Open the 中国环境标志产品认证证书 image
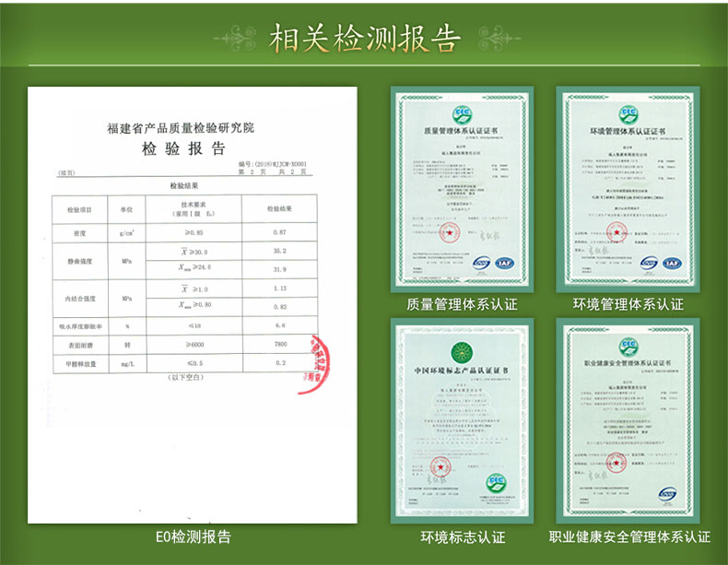The width and height of the screenshot is (728, 565). tap(462, 420)
